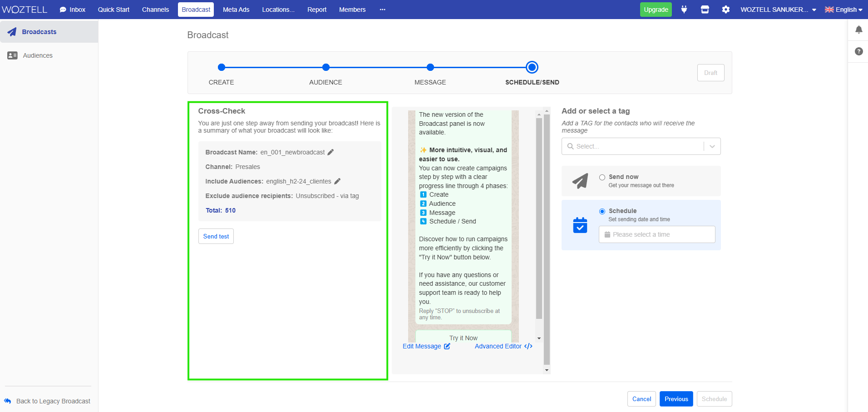
Task: Click the Previous button
Action: 676,399
